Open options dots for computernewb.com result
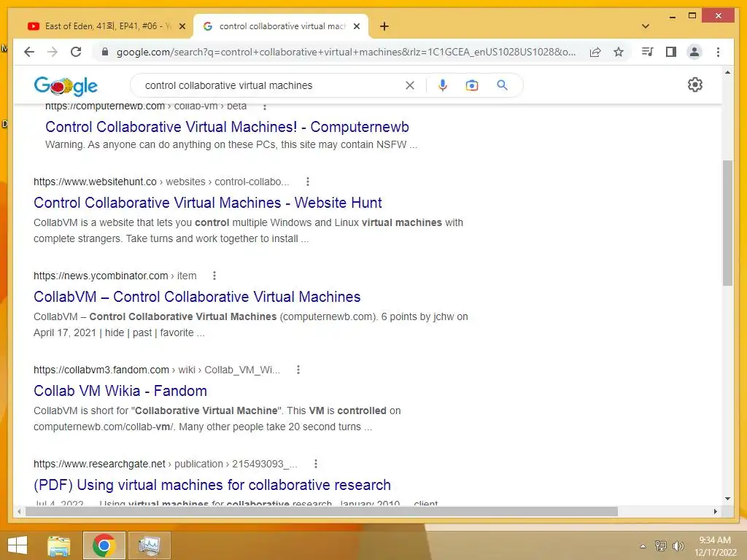 [265, 106]
